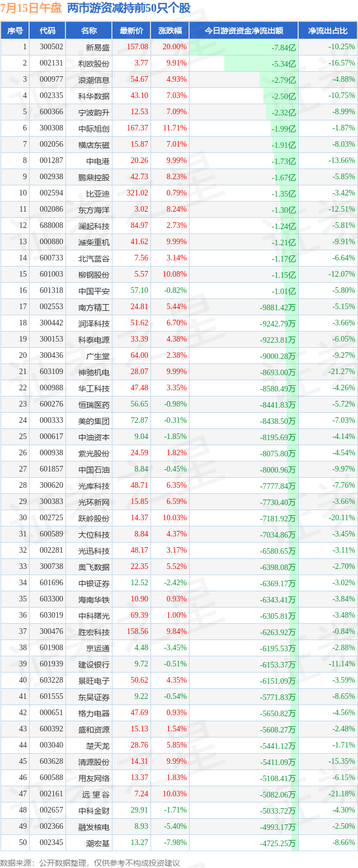The height and width of the screenshot is (868, 358).
Task: Select stock name 大位科技
Action: coord(94,534)
